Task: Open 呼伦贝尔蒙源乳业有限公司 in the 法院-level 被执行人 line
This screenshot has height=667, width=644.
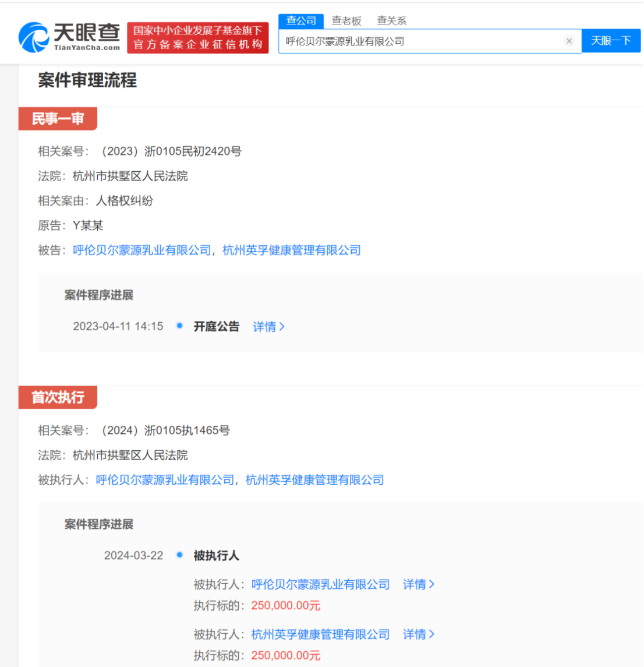Action: click(x=165, y=480)
